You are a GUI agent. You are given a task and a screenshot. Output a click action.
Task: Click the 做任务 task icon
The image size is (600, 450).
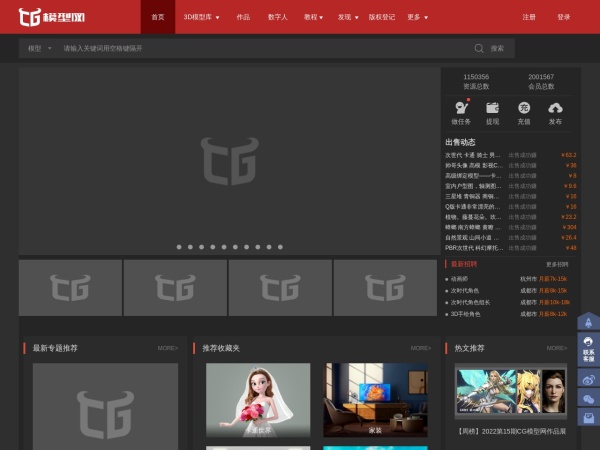click(x=461, y=108)
